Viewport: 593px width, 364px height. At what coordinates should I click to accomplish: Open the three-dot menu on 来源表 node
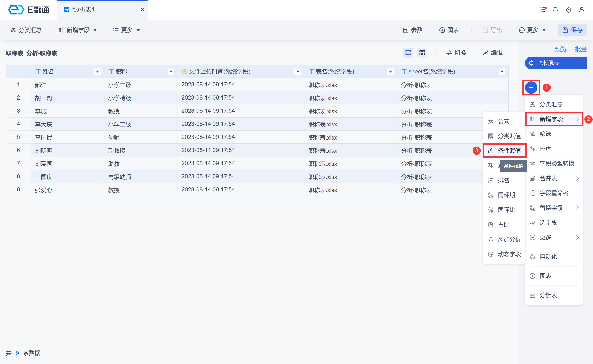pyautogui.click(x=580, y=63)
